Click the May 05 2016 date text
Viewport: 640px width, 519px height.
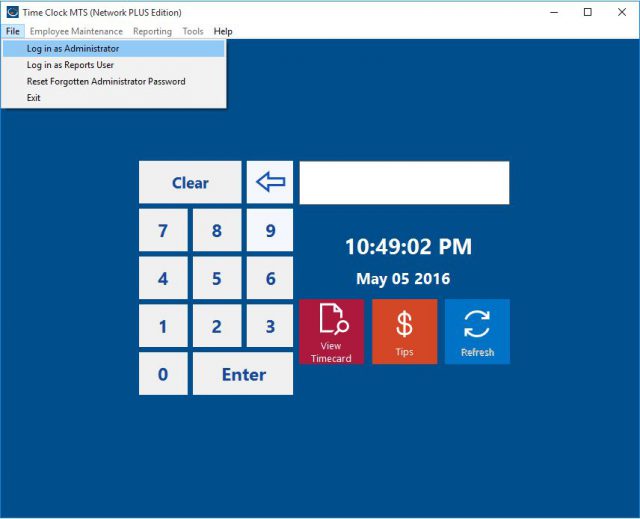(403, 279)
